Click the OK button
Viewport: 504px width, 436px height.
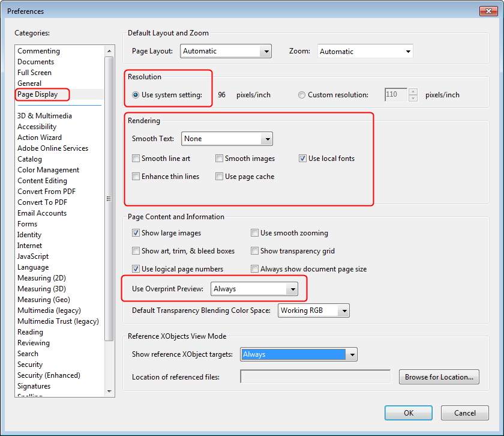[x=409, y=413]
